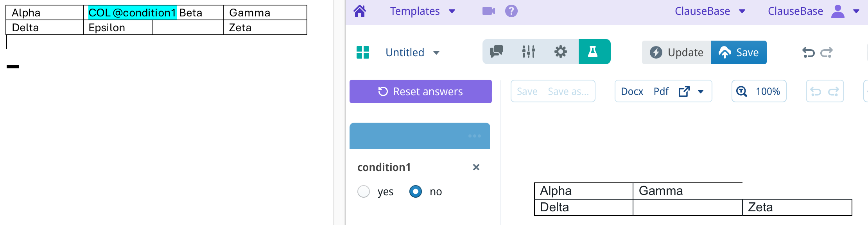
Task: Select yes for condition1
Action: (x=364, y=191)
